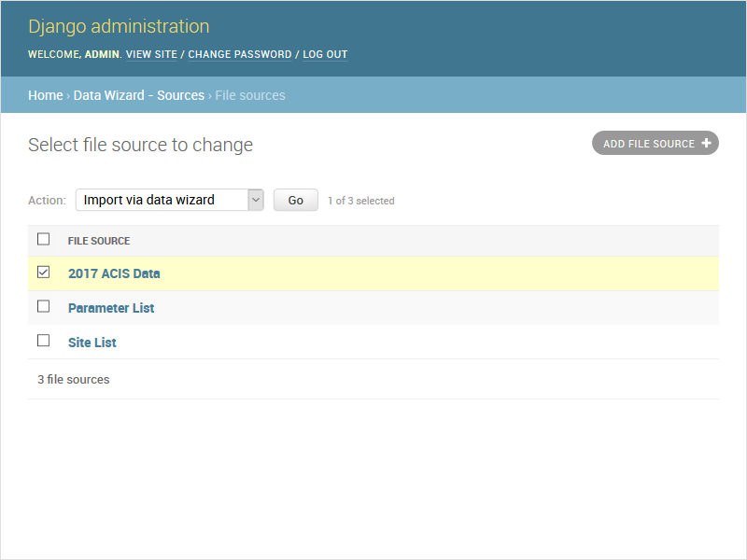Uncheck the 2017 ACIS Data checkbox

(43, 273)
